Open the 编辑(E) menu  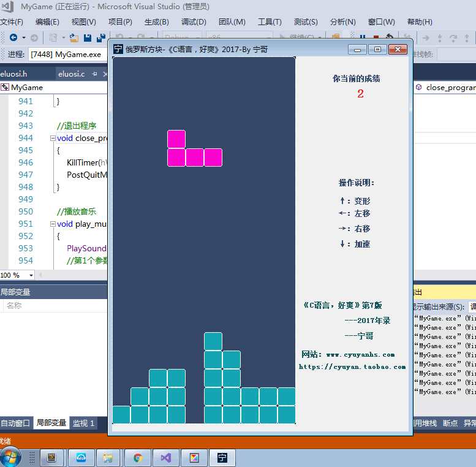(x=47, y=22)
